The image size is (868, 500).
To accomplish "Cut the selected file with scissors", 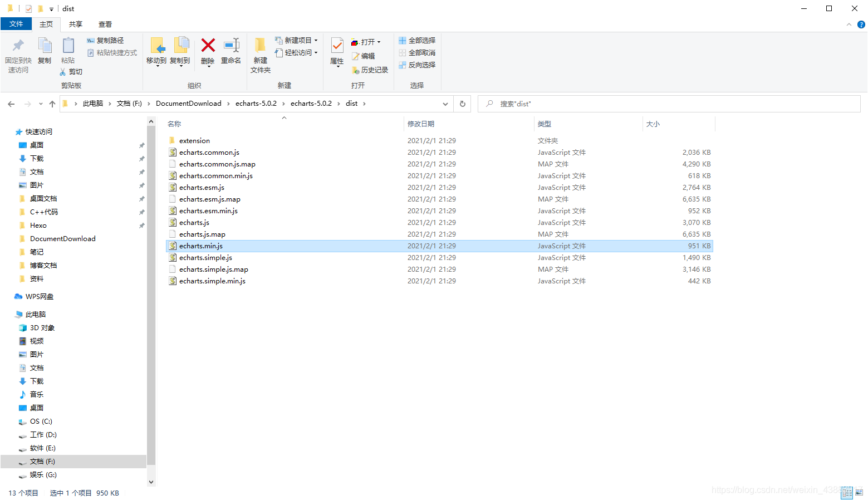I will 71,72.
